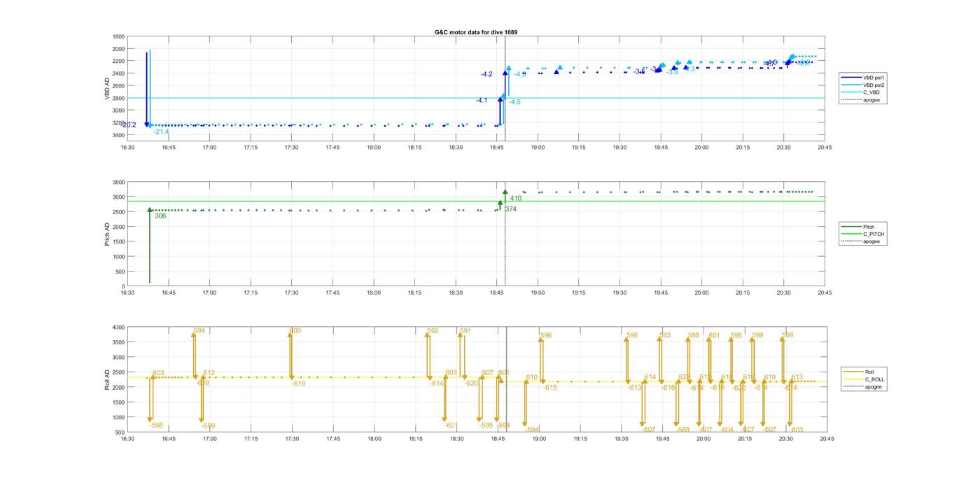Screen dimensions: 980x485
Task: Click the '3400' tick on VBD y-axis
Action: (x=118, y=135)
